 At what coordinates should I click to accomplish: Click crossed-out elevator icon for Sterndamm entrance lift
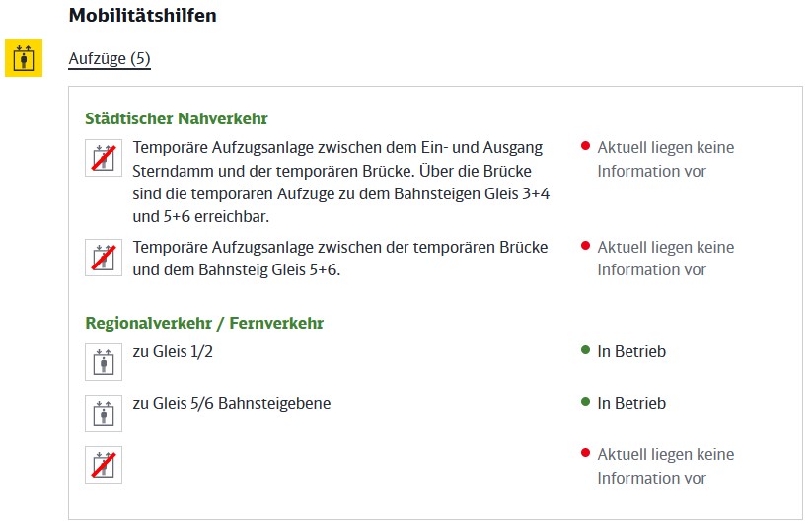point(104,158)
